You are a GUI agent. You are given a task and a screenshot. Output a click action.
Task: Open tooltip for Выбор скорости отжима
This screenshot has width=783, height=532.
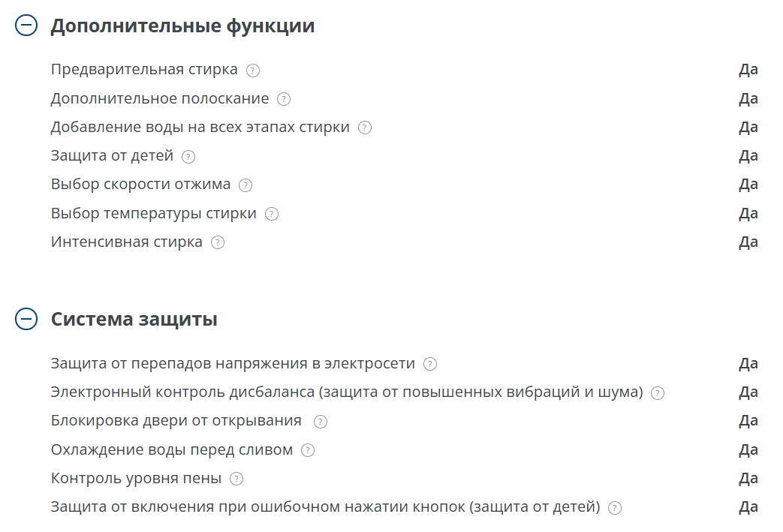pyautogui.click(x=245, y=185)
